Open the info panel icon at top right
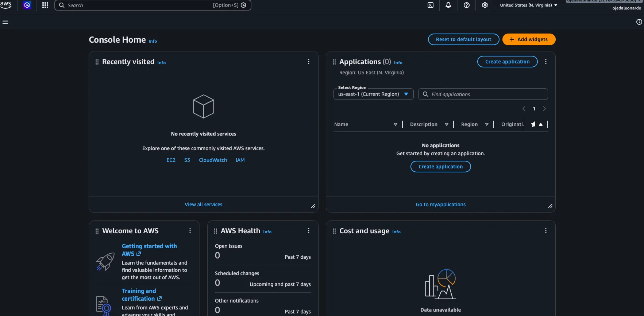Screen dimensions: 644x316 [x=639, y=22]
